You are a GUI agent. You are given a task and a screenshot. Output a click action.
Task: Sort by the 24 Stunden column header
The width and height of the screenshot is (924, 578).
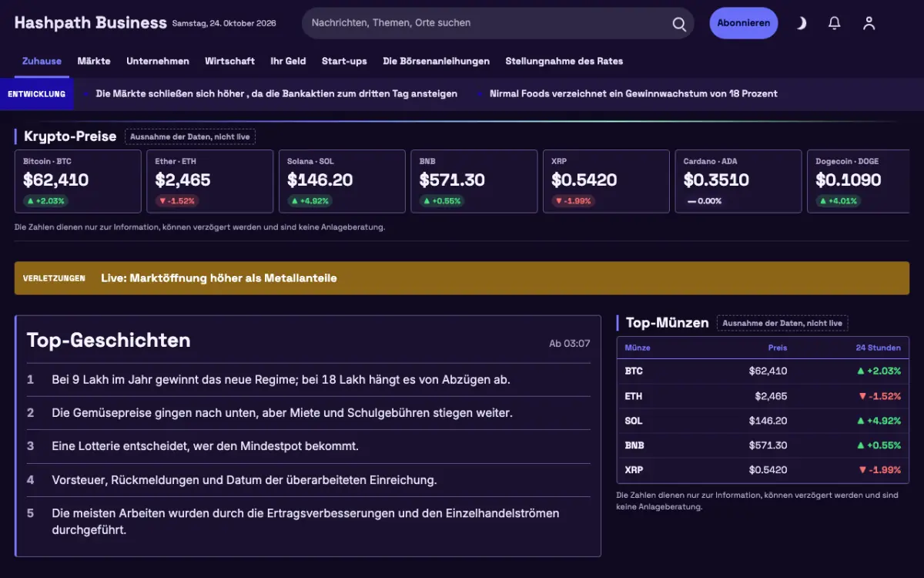[879, 348]
